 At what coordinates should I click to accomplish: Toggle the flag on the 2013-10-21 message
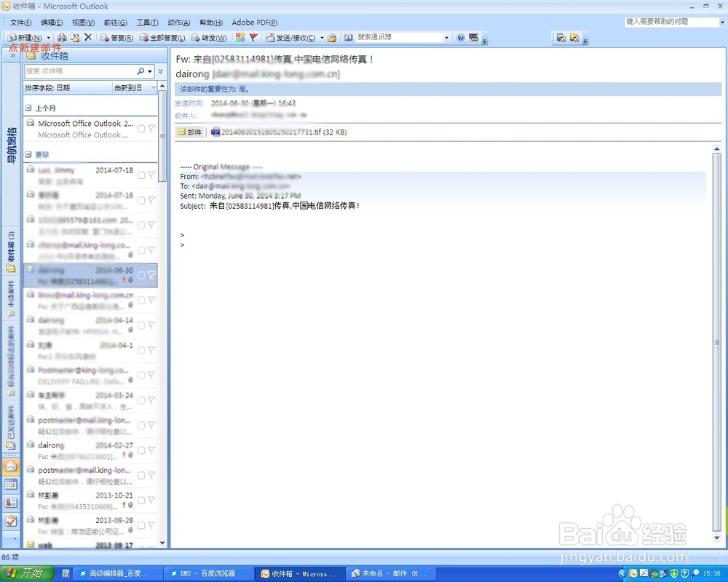point(151,500)
